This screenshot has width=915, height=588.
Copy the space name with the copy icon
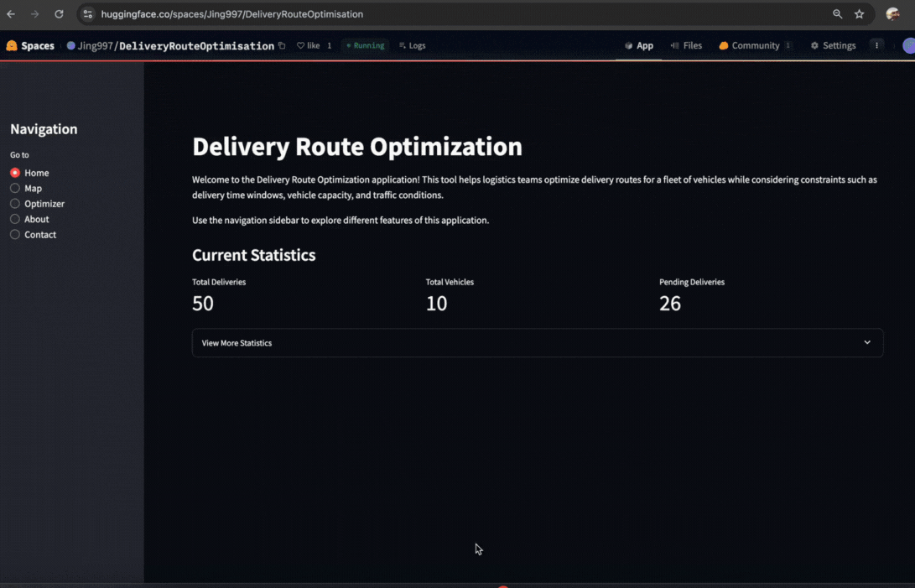[x=282, y=45]
